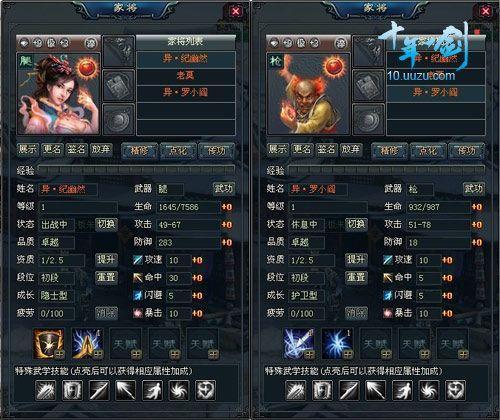Click the 经验 progress bar in left panel

coord(137,170)
